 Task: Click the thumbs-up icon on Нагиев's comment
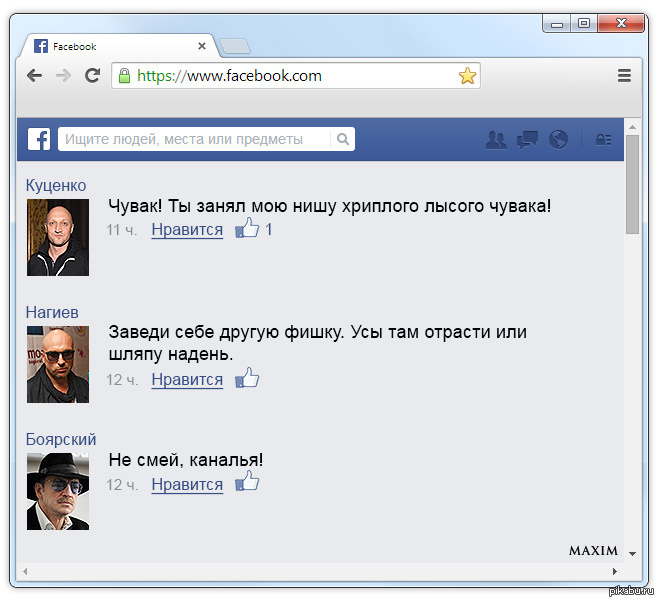(x=247, y=378)
